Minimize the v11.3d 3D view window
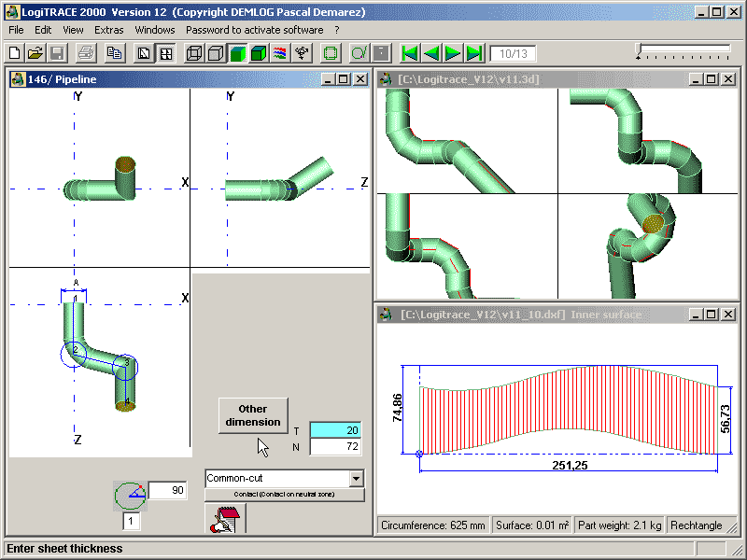Viewport: 747px width, 560px height. (695, 79)
